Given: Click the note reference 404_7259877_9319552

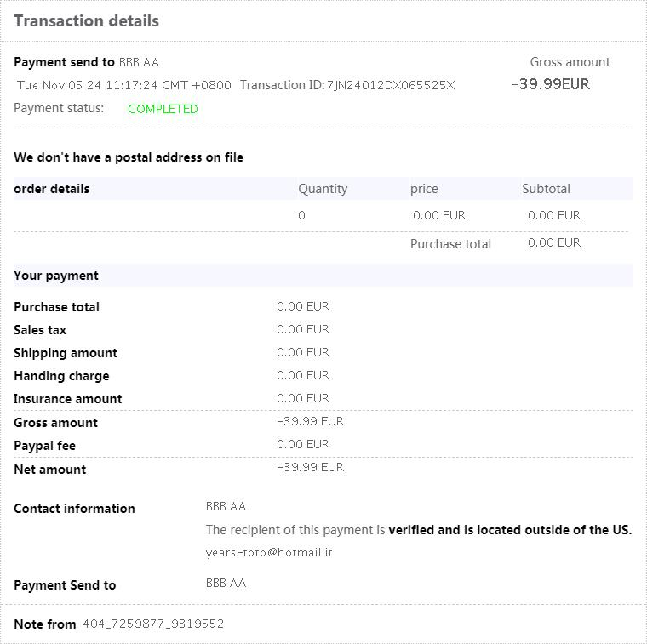Looking at the screenshot, I should point(153,624).
